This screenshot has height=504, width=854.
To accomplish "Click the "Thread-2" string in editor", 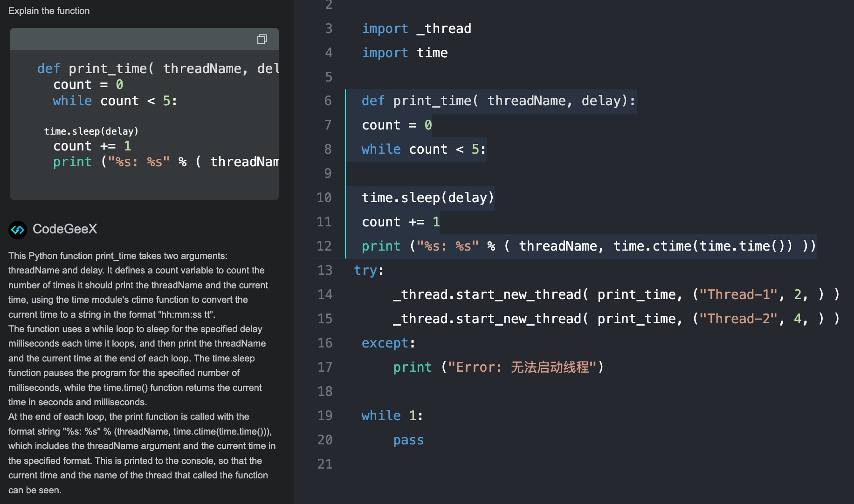I will coord(738,319).
